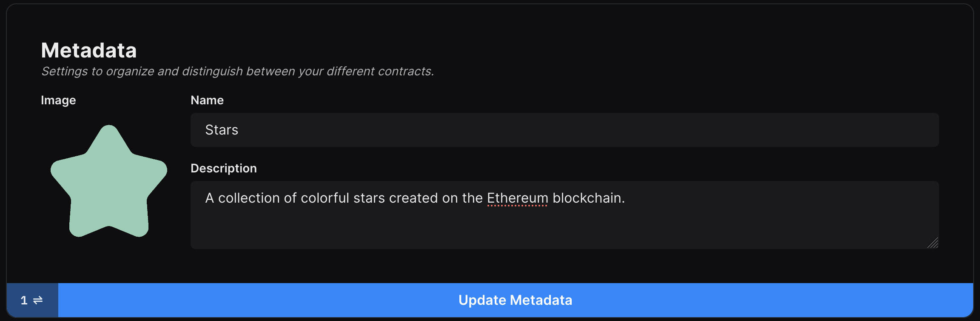Viewport: 980px width, 321px height.
Task: Click the settings subtitle under Metadata
Action: click(x=238, y=71)
